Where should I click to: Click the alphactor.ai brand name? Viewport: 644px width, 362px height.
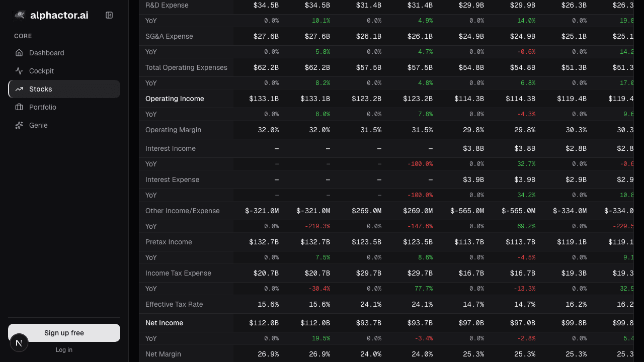pos(59,15)
